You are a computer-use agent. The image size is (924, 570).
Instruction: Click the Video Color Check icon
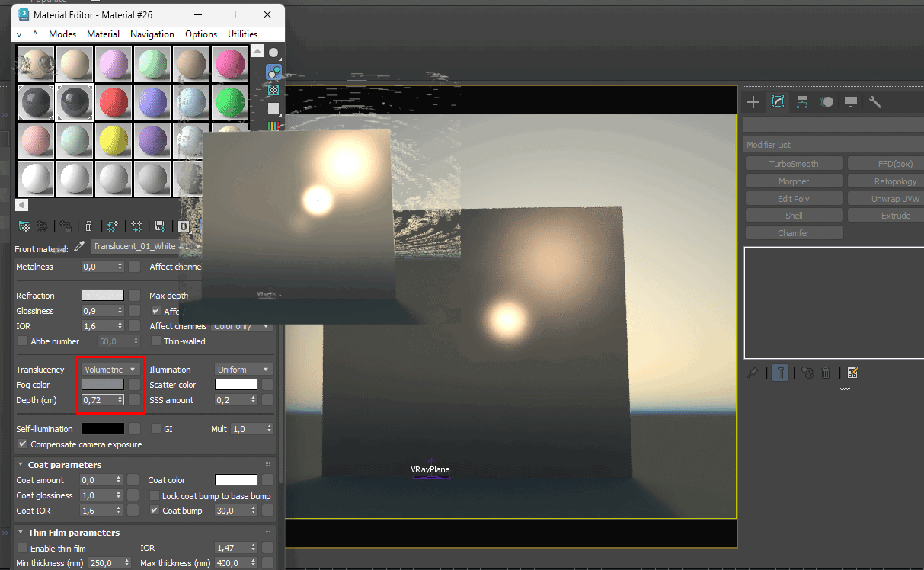click(x=273, y=125)
